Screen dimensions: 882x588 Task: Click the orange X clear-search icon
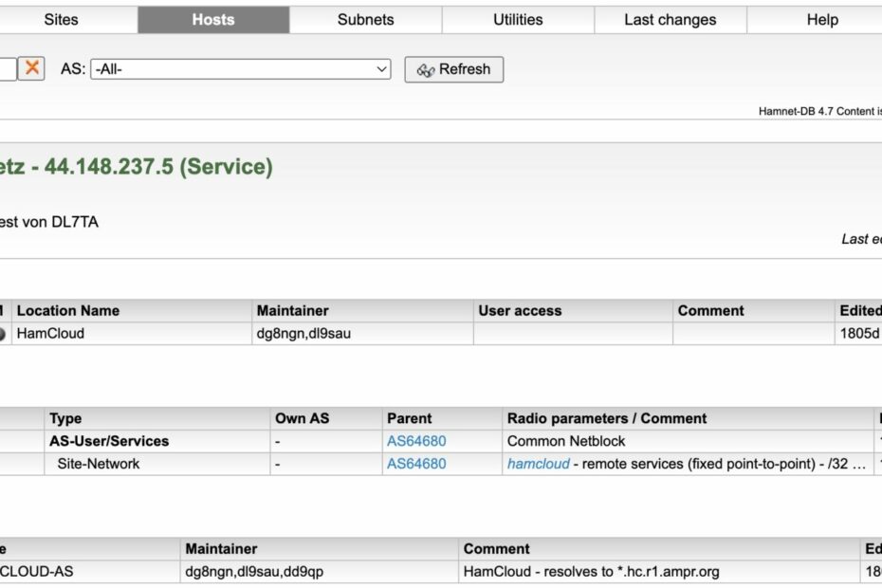tap(32, 68)
